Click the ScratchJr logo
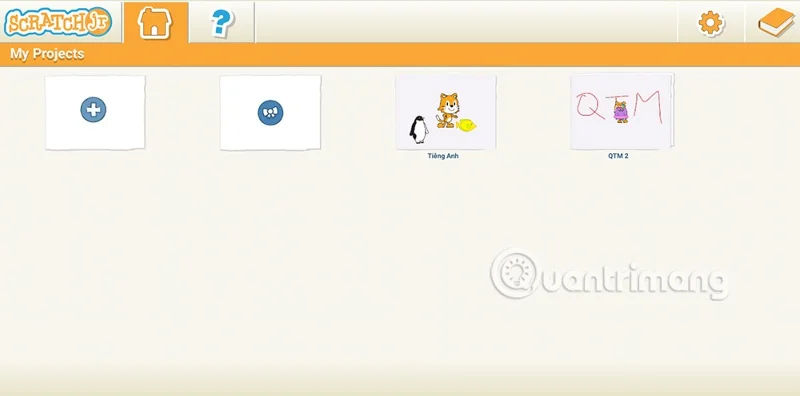This screenshot has width=800, height=396. coord(58,22)
